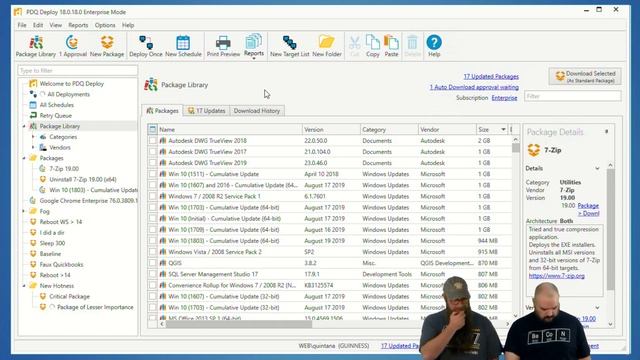Sort by the Vendor column header
The width and height of the screenshot is (640, 360).
447,129
